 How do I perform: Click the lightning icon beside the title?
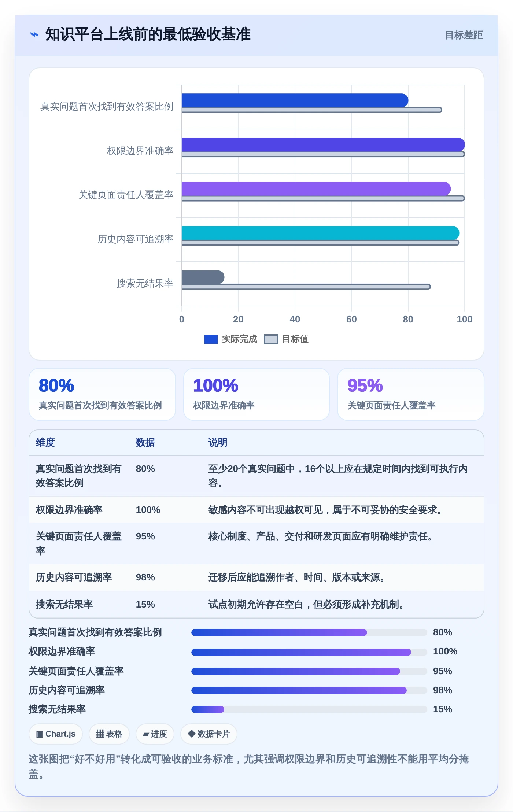coord(34,34)
